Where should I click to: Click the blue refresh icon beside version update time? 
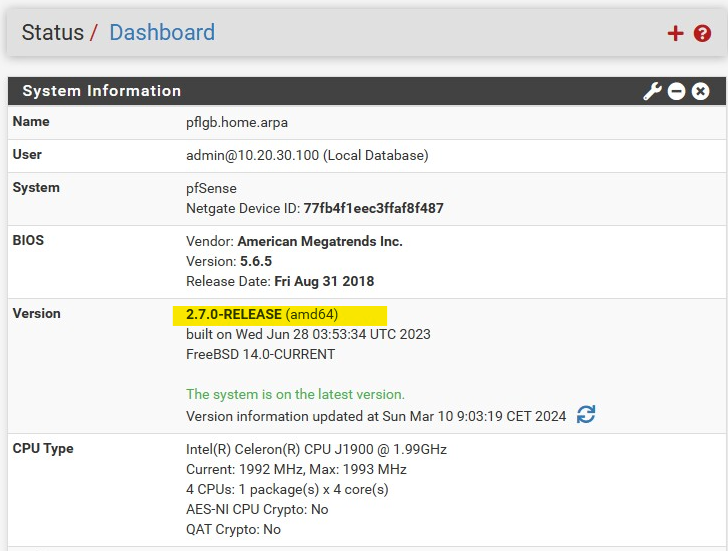coord(586,415)
